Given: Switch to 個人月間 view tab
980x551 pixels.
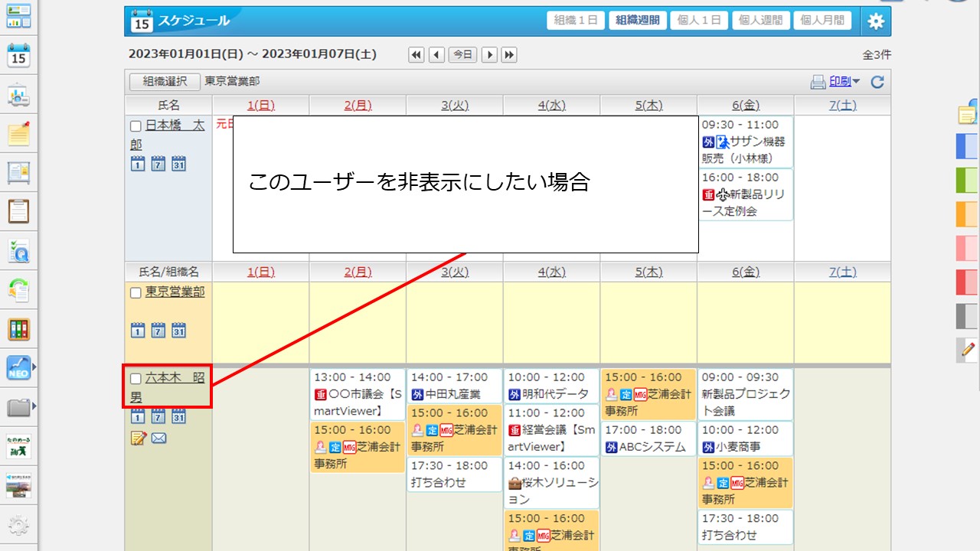Looking at the screenshot, I should (x=822, y=21).
